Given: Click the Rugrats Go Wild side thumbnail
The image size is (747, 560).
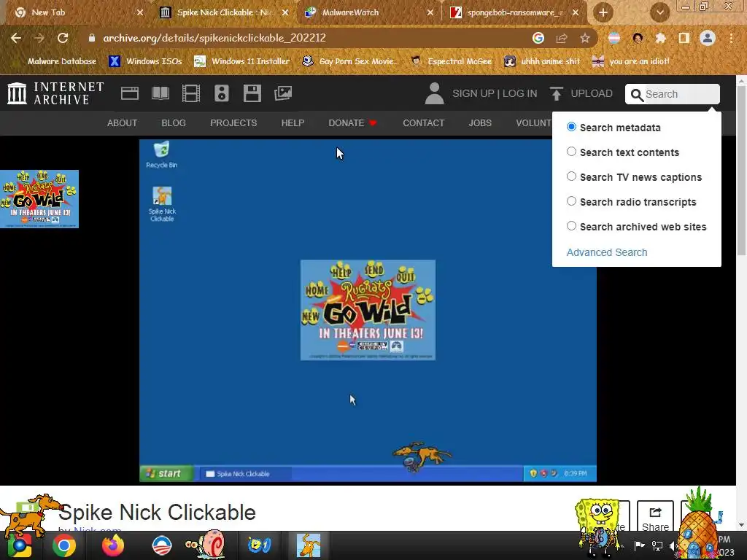Looking at the screenshot, I should click(39, 199).
